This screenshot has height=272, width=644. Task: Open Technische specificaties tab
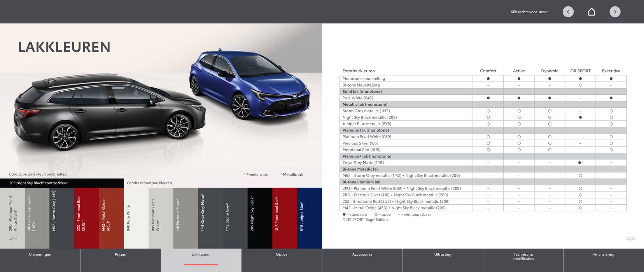pyautogui.click(x=523, y=257)
